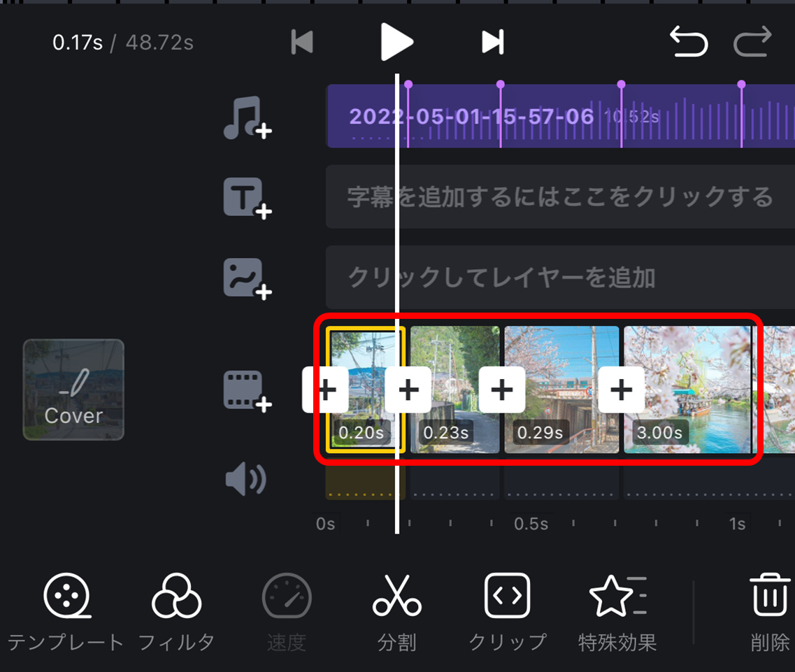Mute clip audio with the speaker icon
795x672 pixels.
[246, 479]
